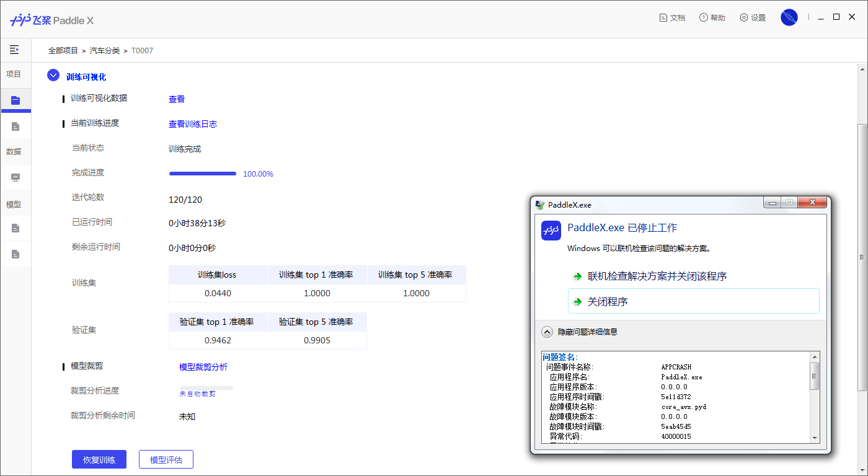Click the blue user avatar at top right
The width and height of the screenshot is (868, 476).
789,17
